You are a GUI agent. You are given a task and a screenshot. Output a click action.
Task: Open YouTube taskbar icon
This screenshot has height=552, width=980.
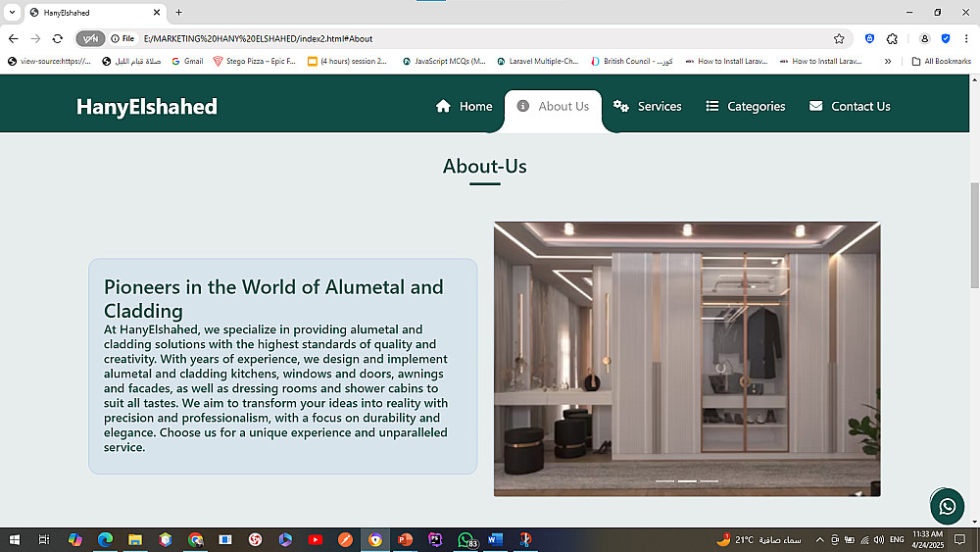pyautogui.click(x=315, y=539)
